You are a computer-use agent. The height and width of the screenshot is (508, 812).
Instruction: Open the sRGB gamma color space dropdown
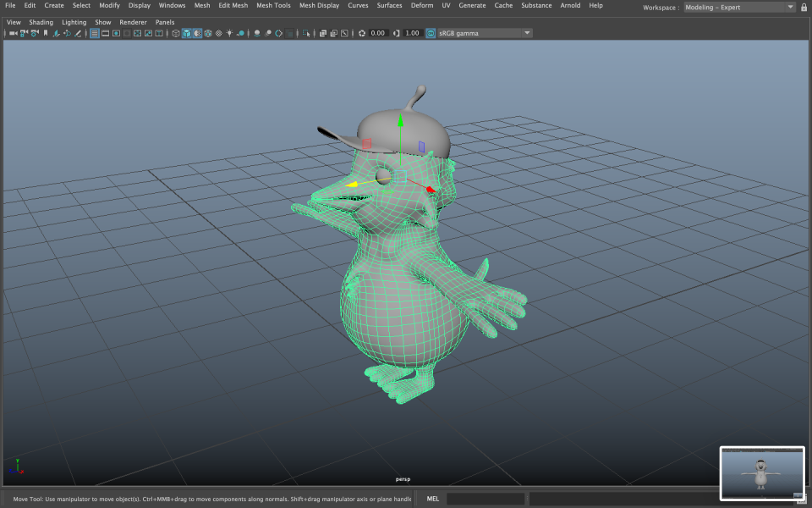485,33
